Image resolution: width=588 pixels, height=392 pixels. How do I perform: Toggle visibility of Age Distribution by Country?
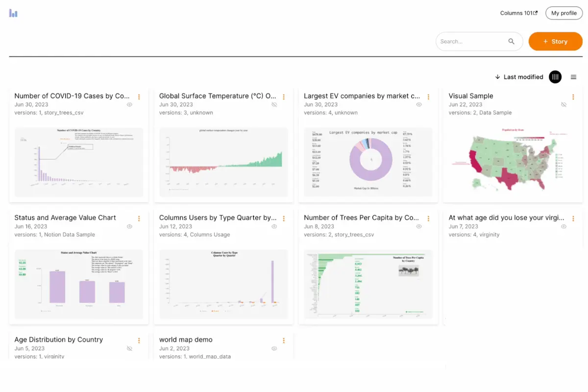tap(129, 348)
